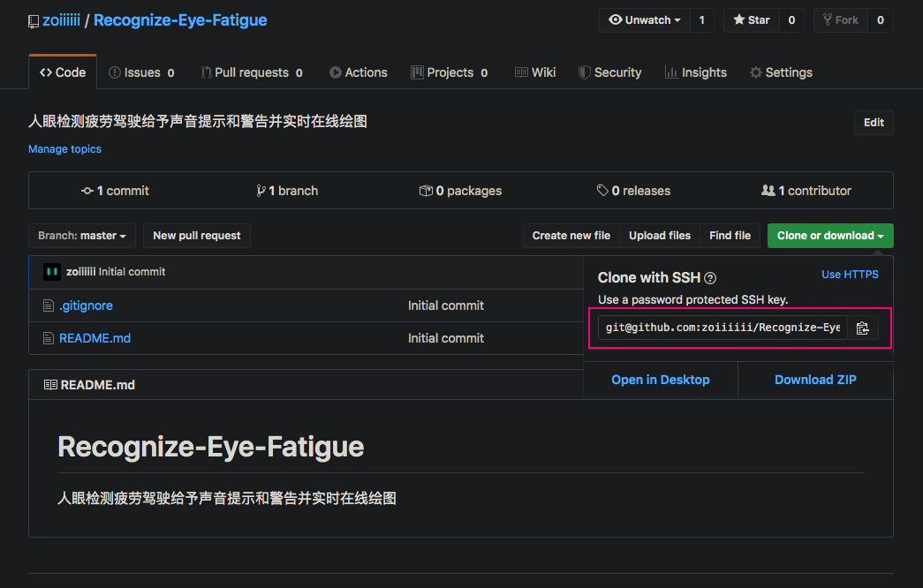Screen dimensions: 923x588
Task: Open 0 releases link
Action: tap(633, 191)
